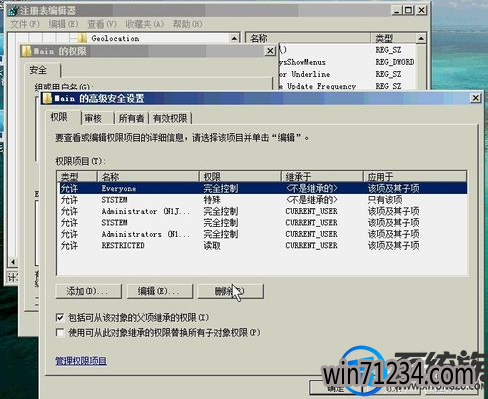Click the 添加(D)... button
The width and height of the screenshot is (488, 399).
88,291
